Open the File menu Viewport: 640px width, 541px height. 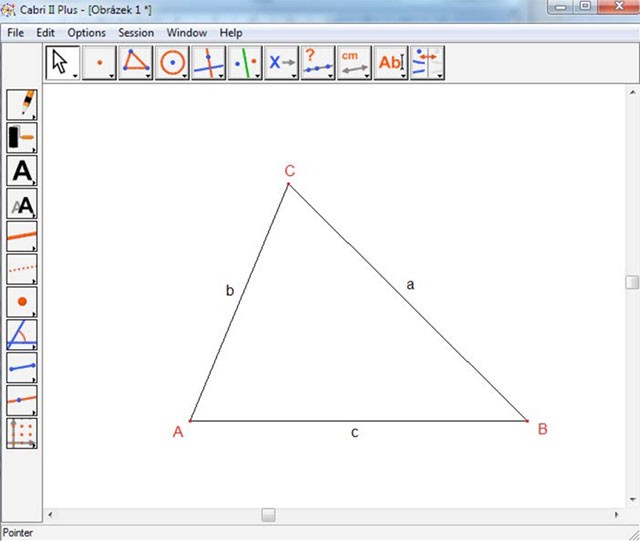pos(15,33)
